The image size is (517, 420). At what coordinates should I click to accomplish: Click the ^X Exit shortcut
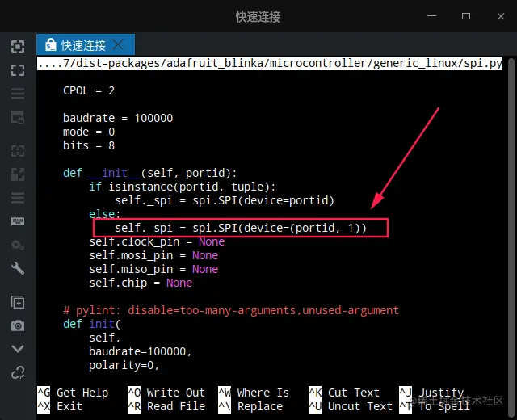(60, 406)
